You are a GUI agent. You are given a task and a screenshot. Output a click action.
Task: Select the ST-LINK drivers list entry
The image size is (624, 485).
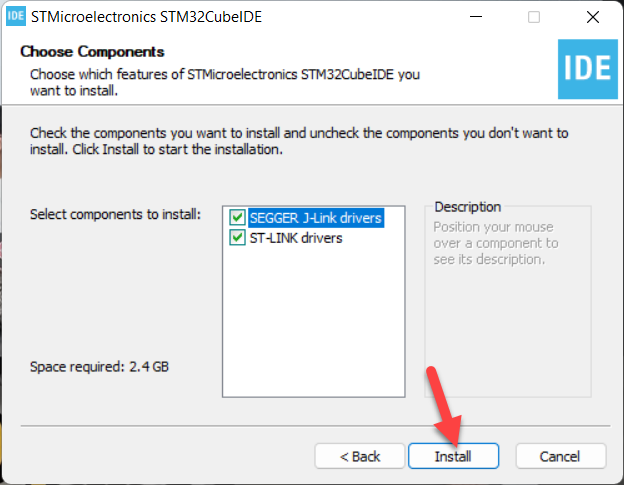click(296, 238)
